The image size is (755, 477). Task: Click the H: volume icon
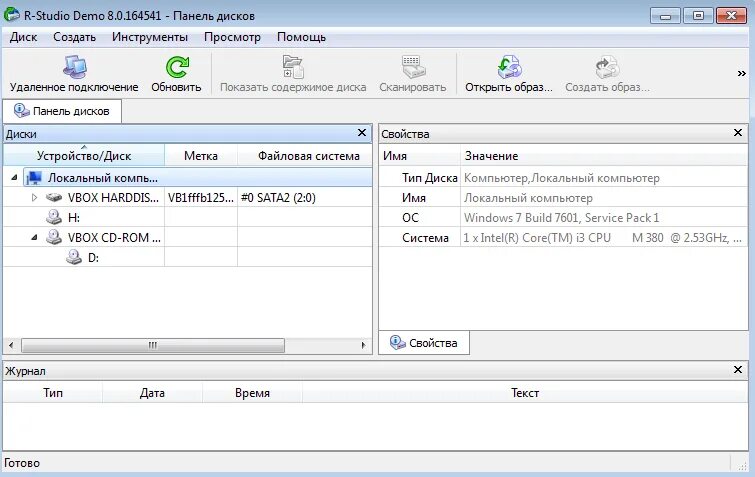(54, 217)
